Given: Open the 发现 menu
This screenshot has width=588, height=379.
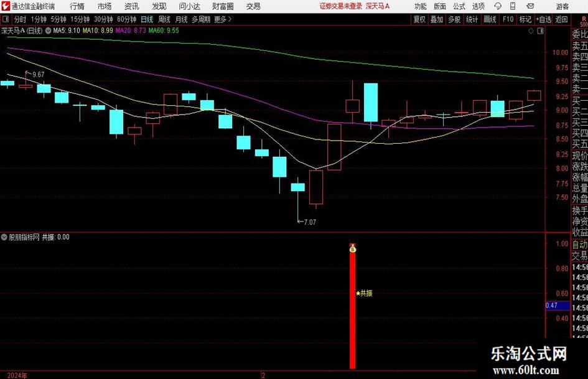Looking at the screenshot, I should 159,6.
